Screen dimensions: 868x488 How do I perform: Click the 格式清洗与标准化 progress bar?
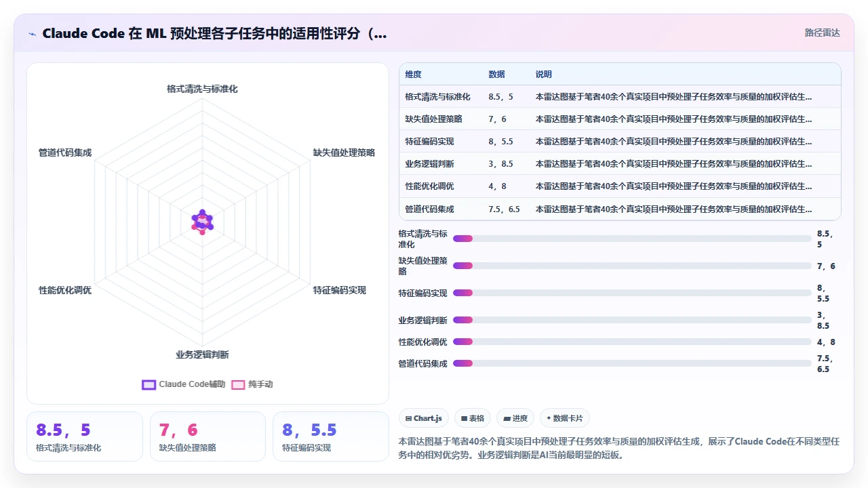click(632, 239)
